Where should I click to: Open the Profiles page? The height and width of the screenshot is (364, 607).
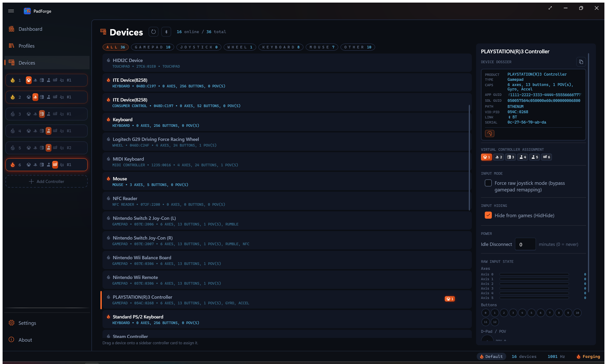pos(47,46)
